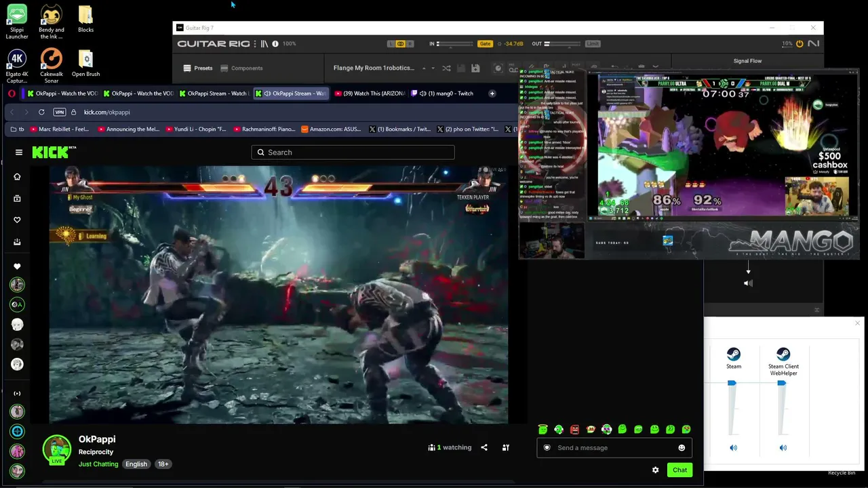Go to Kick home via sidebar icon
Screen dimensions: 868x488
tap(17, 177)
